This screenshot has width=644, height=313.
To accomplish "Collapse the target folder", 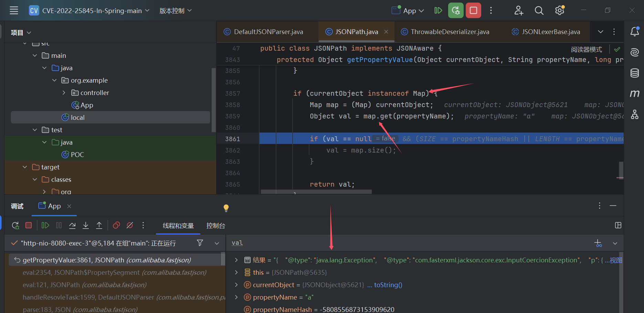I will click(x=25, y=167).
